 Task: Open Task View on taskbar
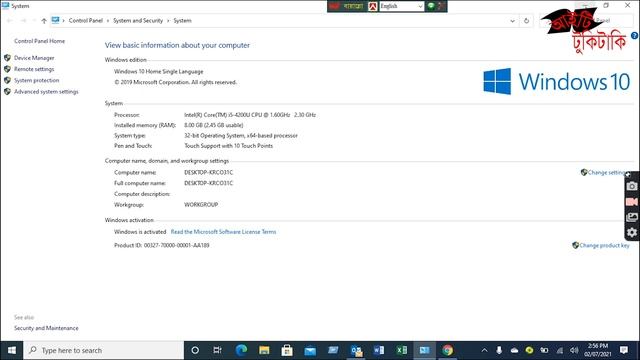coord(218,350)
